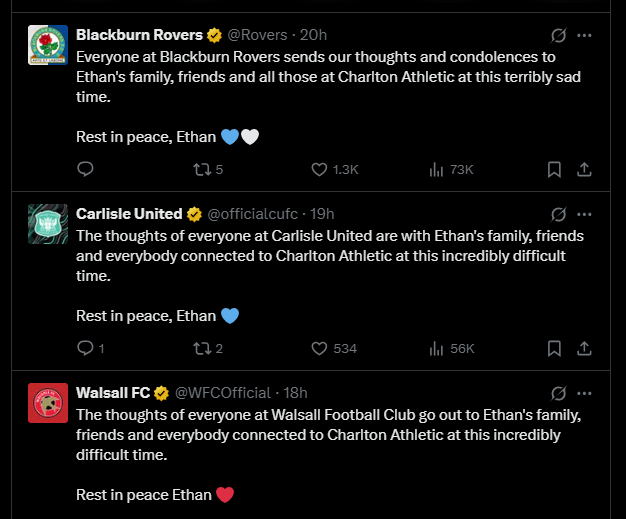Viewport: 626px width, 519px height.
Task: Bookmark the Blackburn Rovers tweet
Action: 554,169
